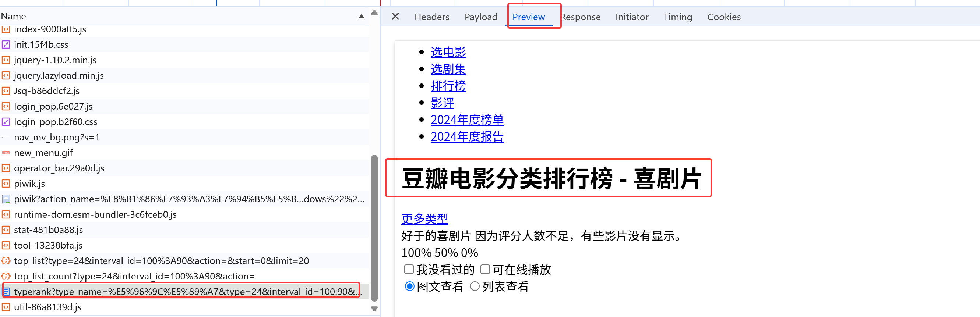980x317 pixels.
Task: Select the util-86a8139d.js request
Action: (184, 307)
